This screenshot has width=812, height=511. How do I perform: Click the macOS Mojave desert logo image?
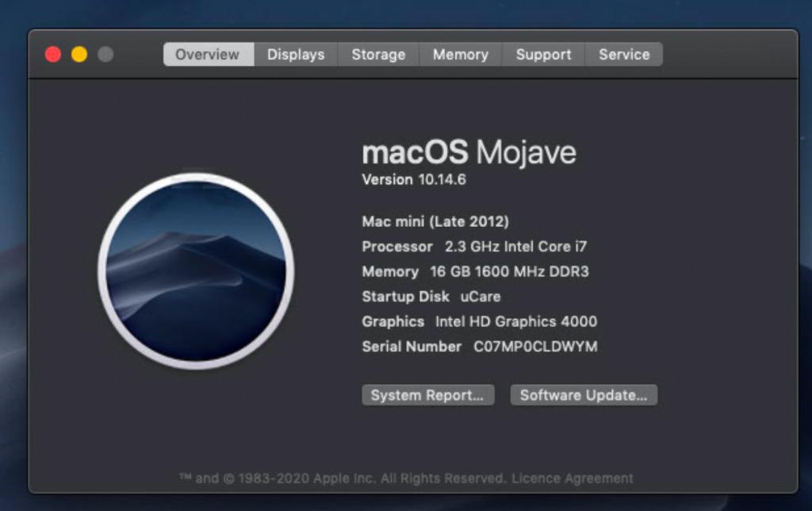[196, 271]
